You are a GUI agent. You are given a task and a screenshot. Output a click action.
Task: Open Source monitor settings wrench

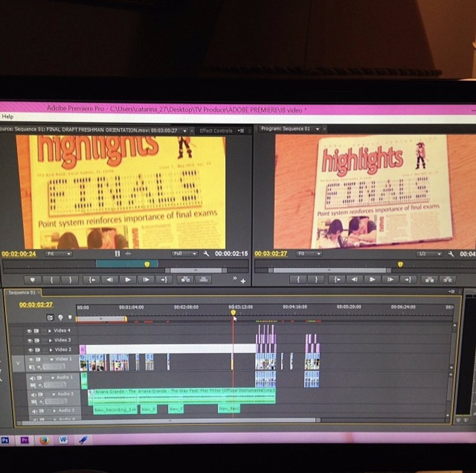(x=206, y=254)
